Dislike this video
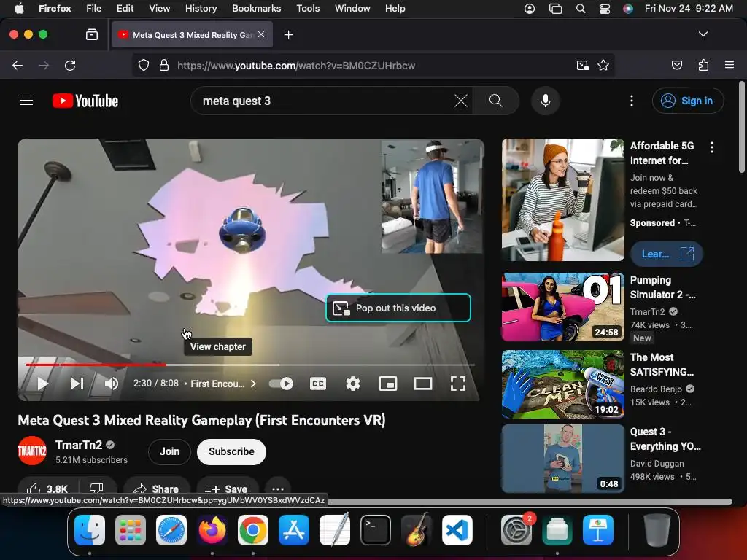 (97, 489)
